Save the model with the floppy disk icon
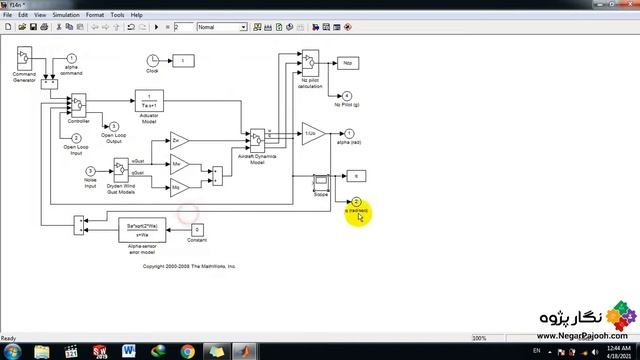The height and width of the screenshot is (360, 640). coord(33,27)
